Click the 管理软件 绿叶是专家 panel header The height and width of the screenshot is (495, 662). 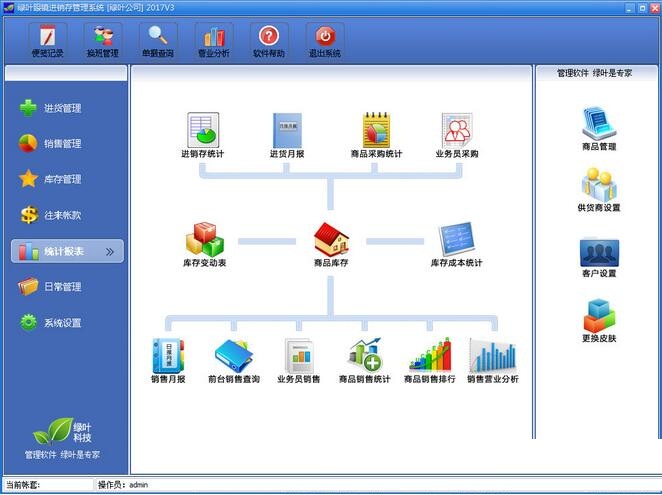click(x=594, y=73)
